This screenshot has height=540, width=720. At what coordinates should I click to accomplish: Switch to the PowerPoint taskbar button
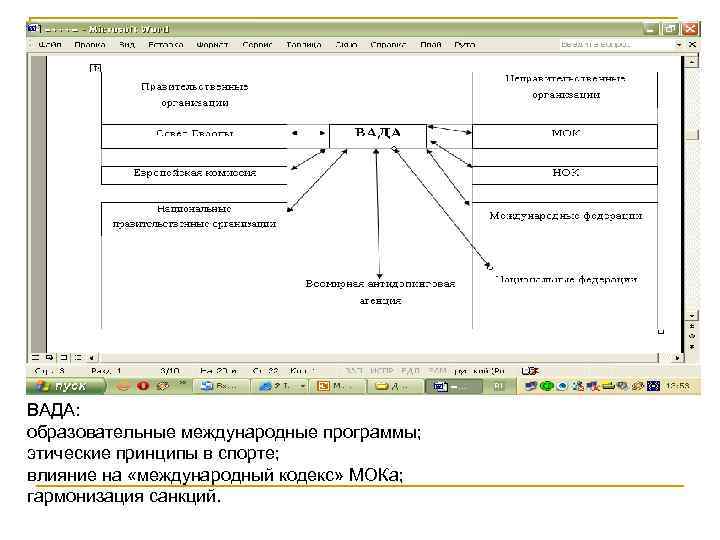click(338, 387)
